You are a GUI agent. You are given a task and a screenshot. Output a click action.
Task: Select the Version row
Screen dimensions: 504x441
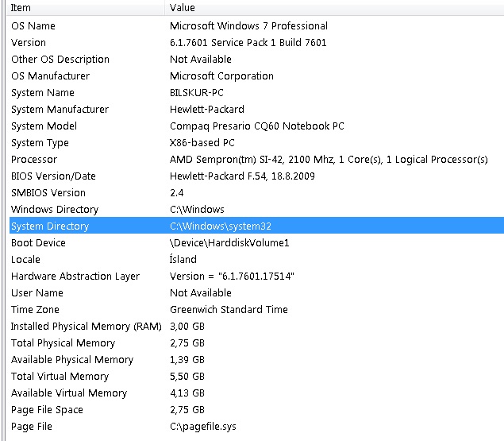pyautogui.click(x=29, y=43)
